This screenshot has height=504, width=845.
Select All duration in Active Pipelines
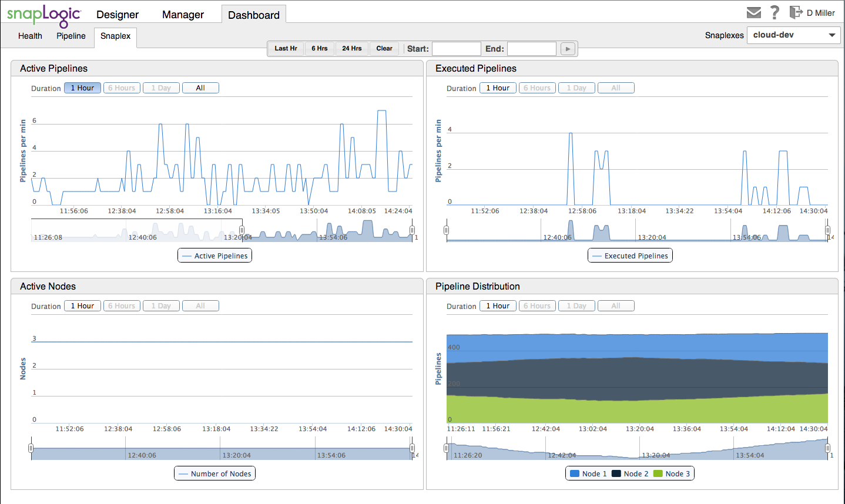pyautogui.click(x=200, y=88)
